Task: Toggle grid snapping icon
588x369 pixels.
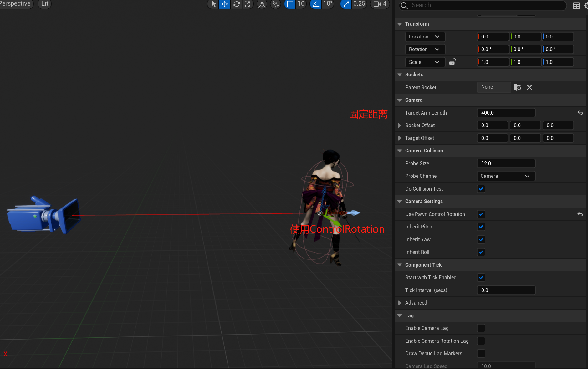Action: click(290, 4)
